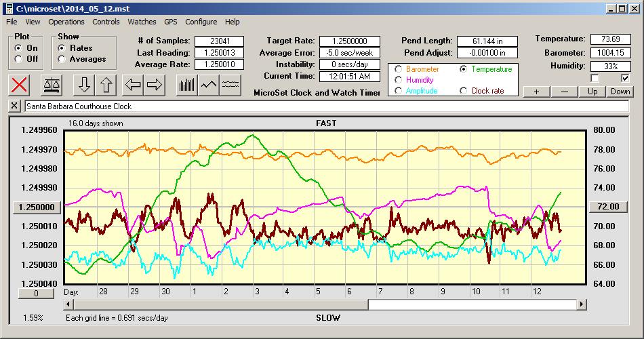The image size is (644, 339).
Task: Select the wavy lines smoothing icon
Action: (231, 85)
